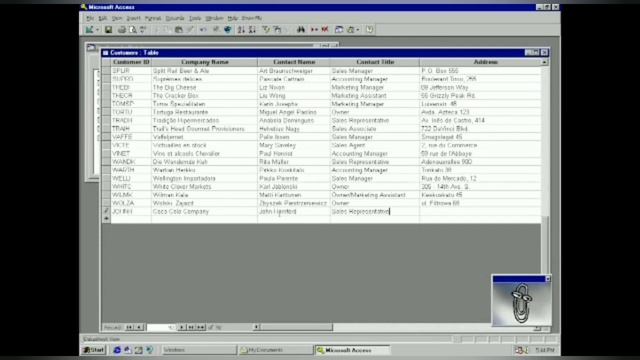Viewport: 640px width, 360px height.
Task: Select the Format Painter icon
Action: coord(190,30)
